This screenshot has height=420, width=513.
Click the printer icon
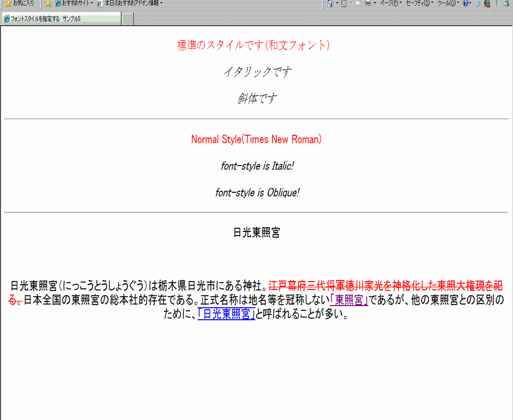(x=368, y=4)
